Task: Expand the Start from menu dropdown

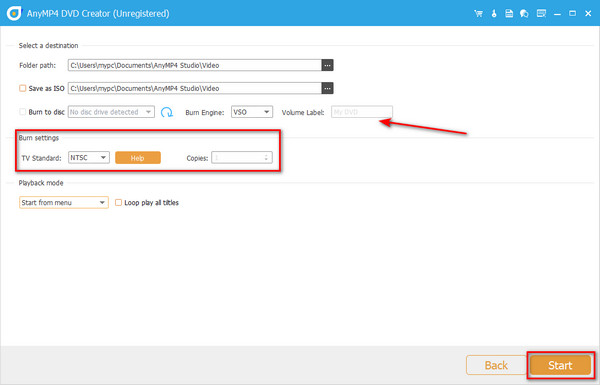Action: click(x=64, y=202)
